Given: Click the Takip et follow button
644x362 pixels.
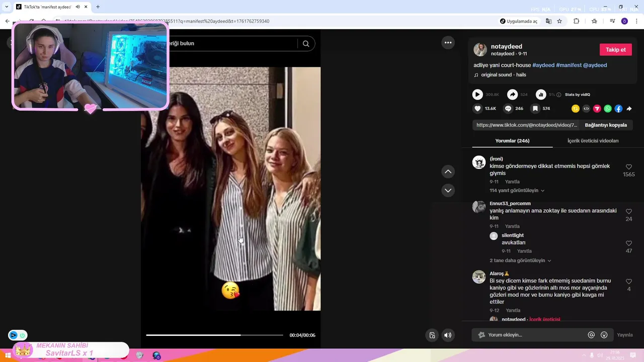Looking at the screenshot, I should 616,50.
